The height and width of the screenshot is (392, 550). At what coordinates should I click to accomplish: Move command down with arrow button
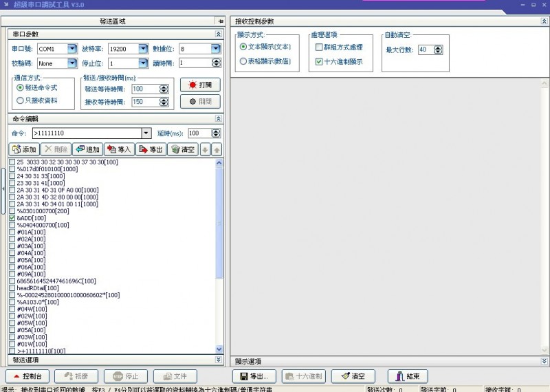click(205, 150)
